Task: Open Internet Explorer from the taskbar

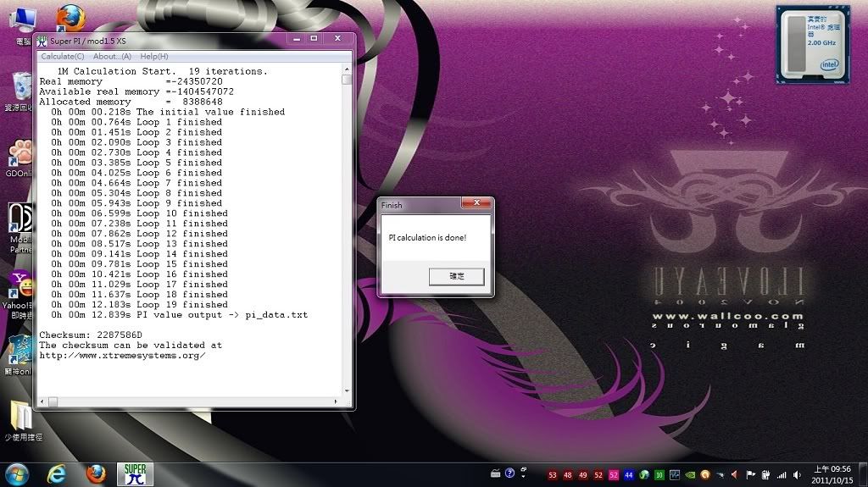Action: tap(58, 473)
